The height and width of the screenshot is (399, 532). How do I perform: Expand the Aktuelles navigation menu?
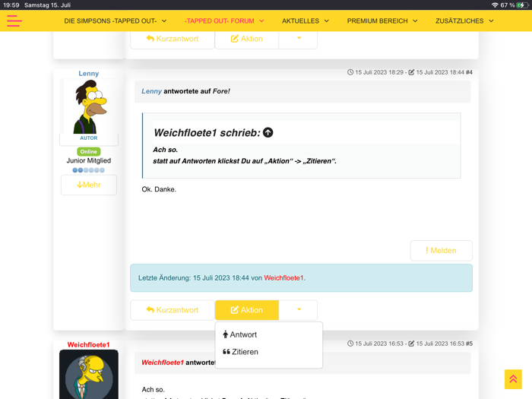306,21
